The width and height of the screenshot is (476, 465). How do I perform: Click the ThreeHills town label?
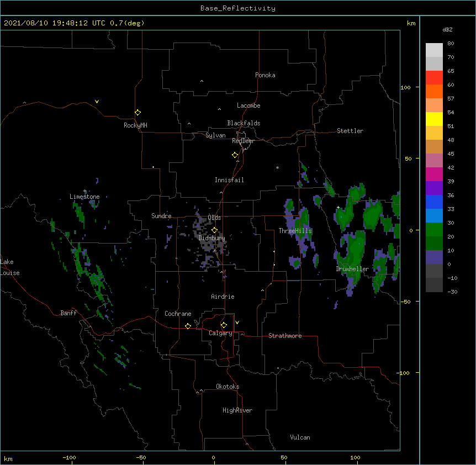(x=295, y=231)
